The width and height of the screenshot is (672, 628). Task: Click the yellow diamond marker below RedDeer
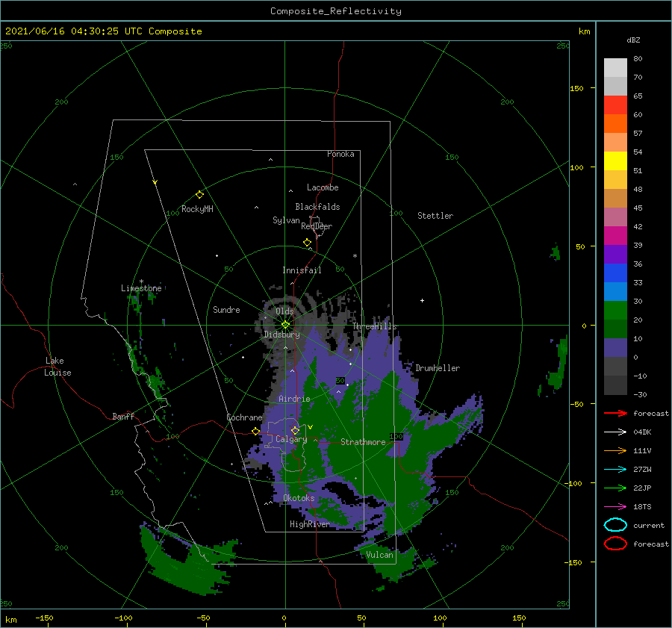(308, 243)
